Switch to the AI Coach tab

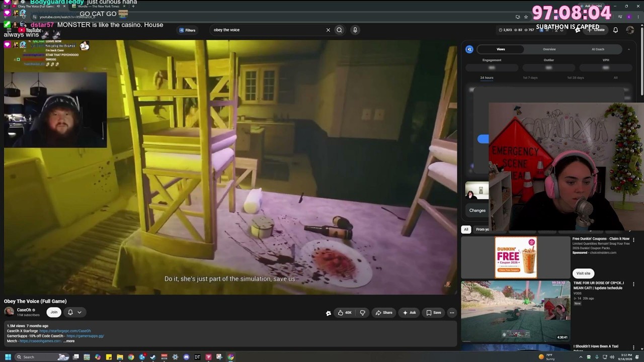click(598, 49)
